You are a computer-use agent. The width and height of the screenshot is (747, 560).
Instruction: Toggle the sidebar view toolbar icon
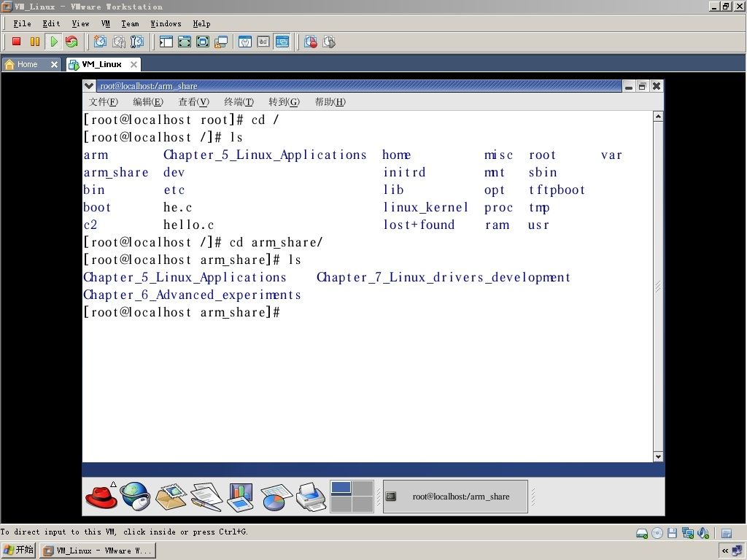166,42
